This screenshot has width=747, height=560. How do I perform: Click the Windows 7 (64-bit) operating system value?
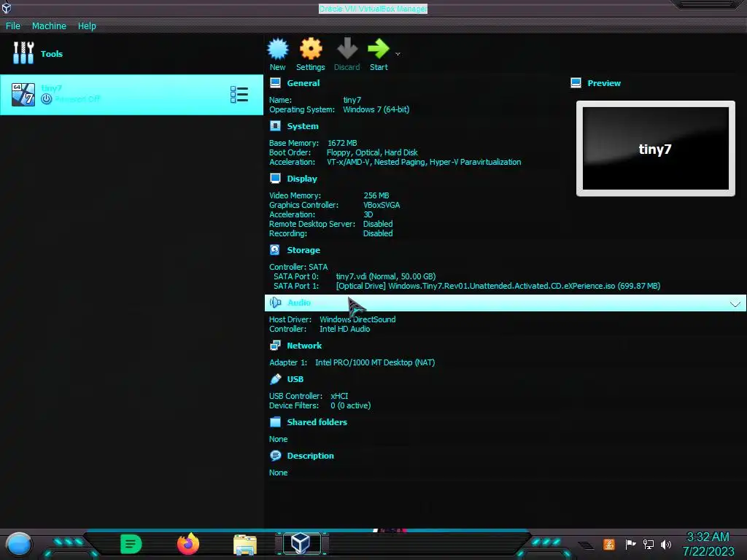(x=376, y=109)
